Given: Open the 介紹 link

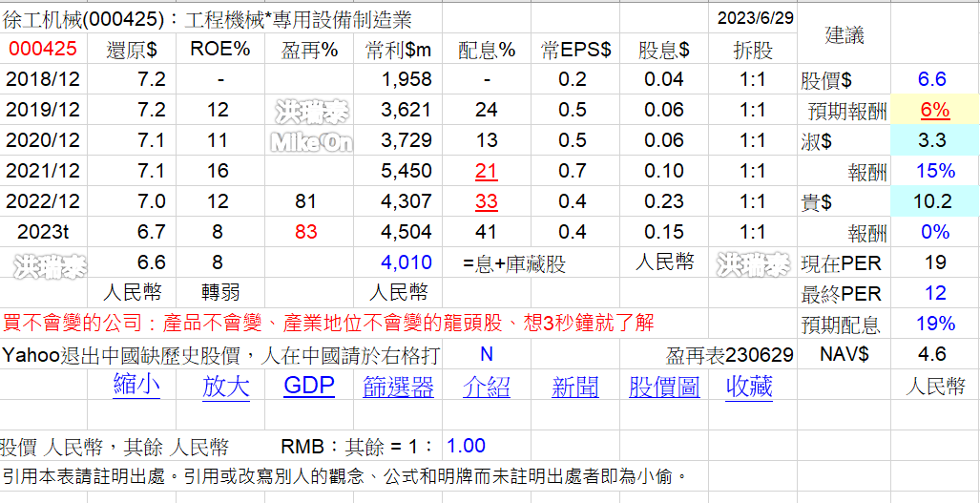Looking at the screenshot, I should pos(487,387).
